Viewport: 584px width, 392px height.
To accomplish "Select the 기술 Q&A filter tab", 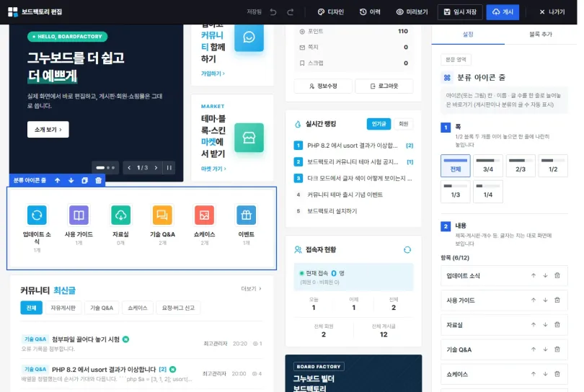I will click(x=102, y=308).
